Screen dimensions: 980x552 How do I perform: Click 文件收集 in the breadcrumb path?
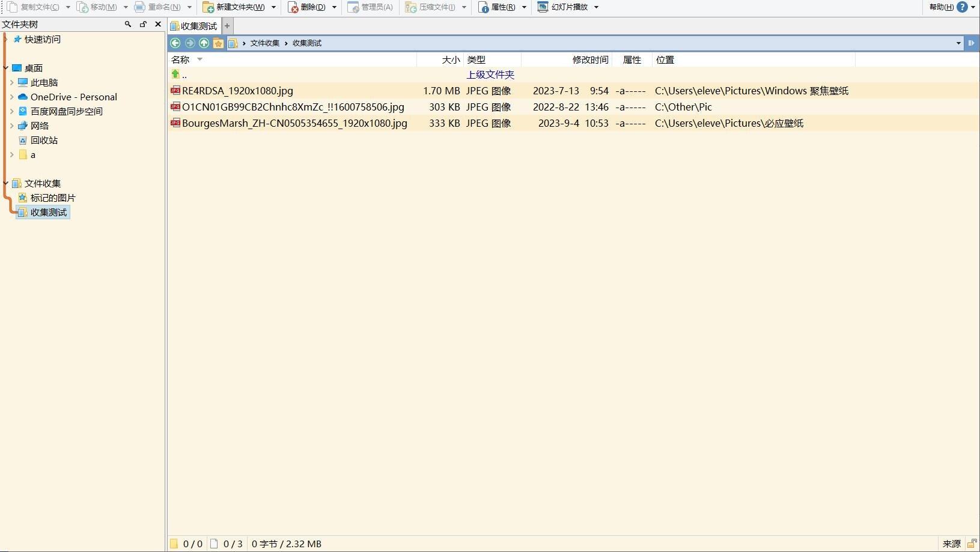[265, 43]
